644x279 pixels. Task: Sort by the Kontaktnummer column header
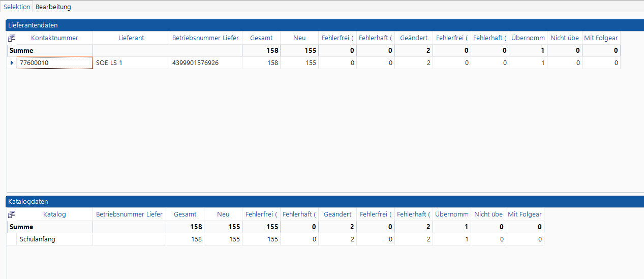54,38
